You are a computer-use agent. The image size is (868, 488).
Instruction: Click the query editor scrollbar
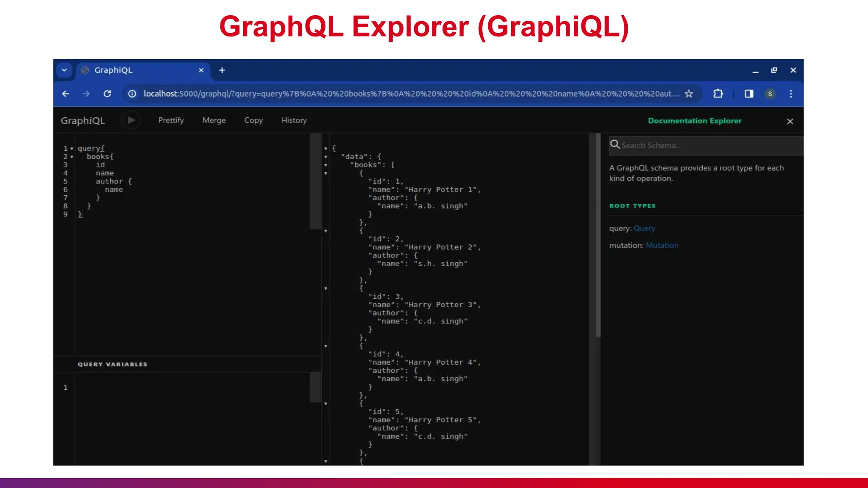(x=315, y=181)
